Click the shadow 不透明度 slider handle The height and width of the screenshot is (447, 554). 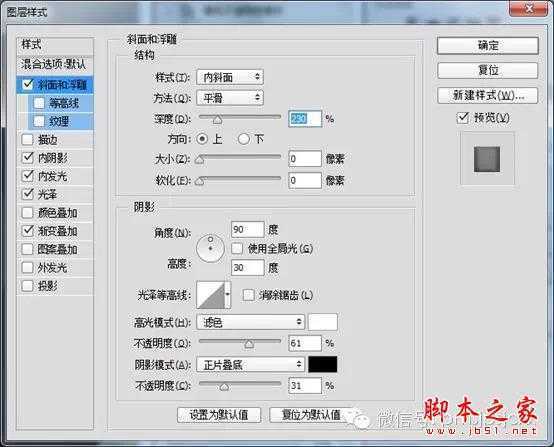click(x=224, y=387)
